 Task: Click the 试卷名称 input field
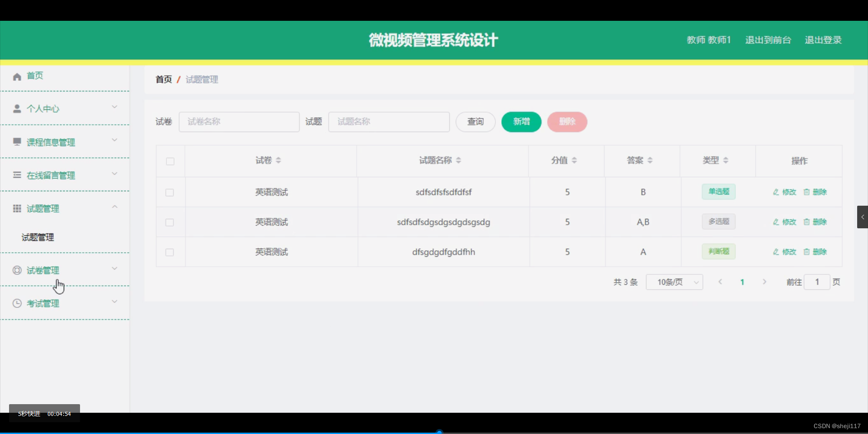point(239,122)
